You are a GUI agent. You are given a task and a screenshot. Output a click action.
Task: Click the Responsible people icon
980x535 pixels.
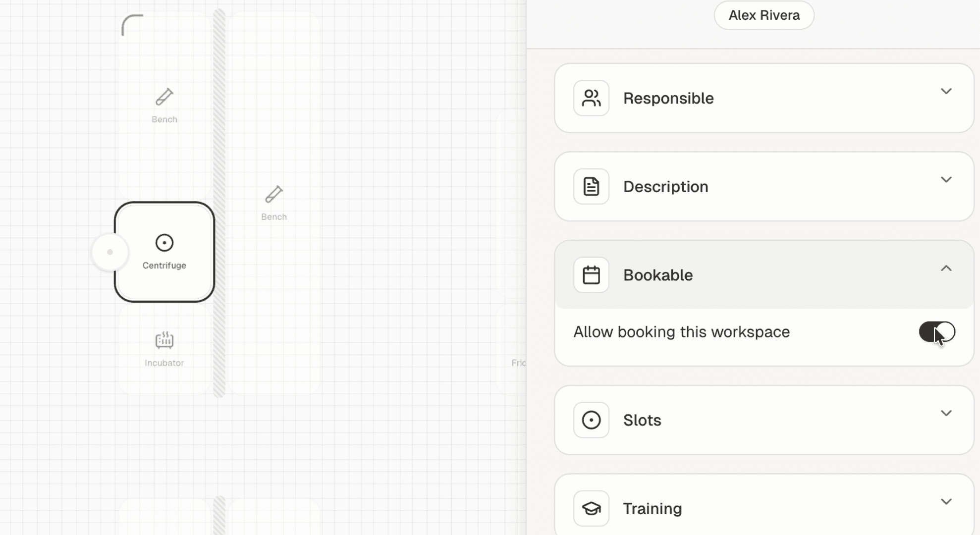click(x=591, y=98)
